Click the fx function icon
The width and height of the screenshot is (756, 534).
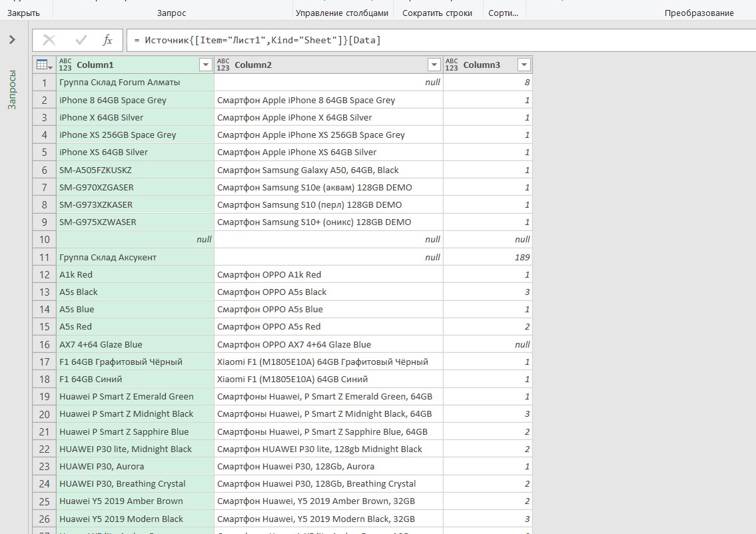point(107,40)
